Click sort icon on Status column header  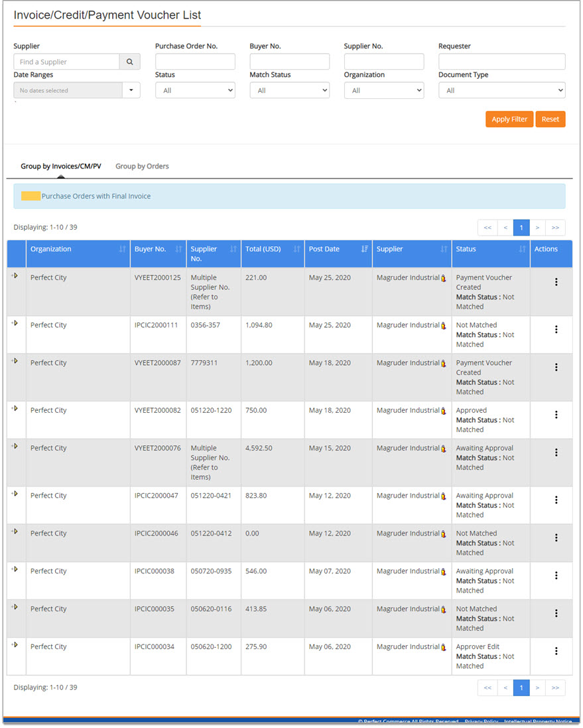pos(521,249)
